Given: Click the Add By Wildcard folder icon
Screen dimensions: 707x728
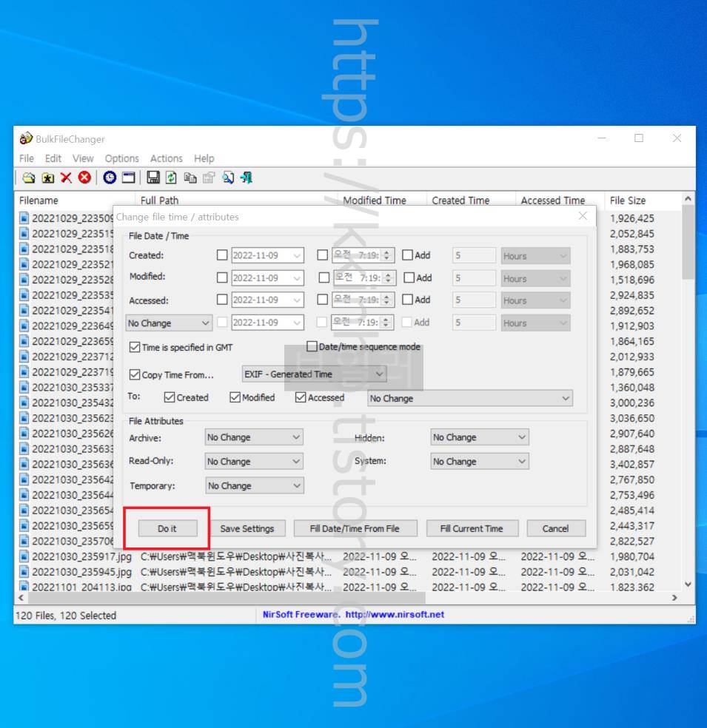Looking at the screenshot, I should pos(48,178).
